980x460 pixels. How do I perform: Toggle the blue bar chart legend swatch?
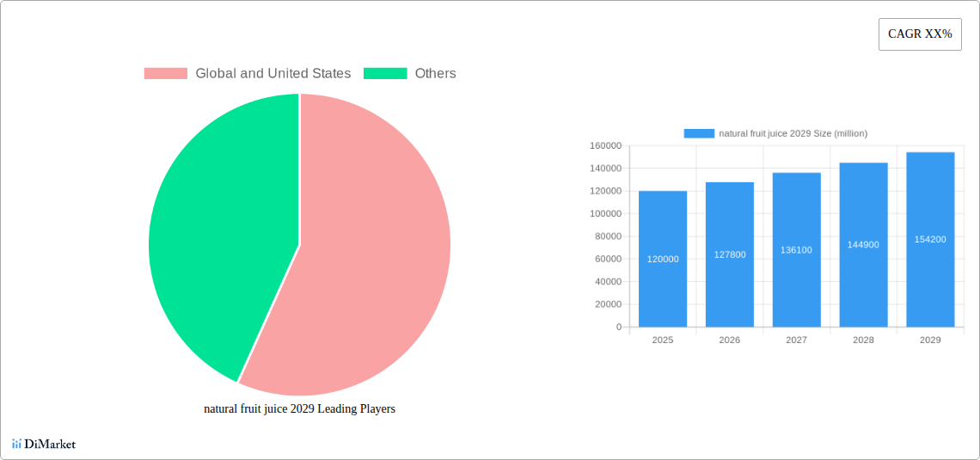(x=699, y=133)
